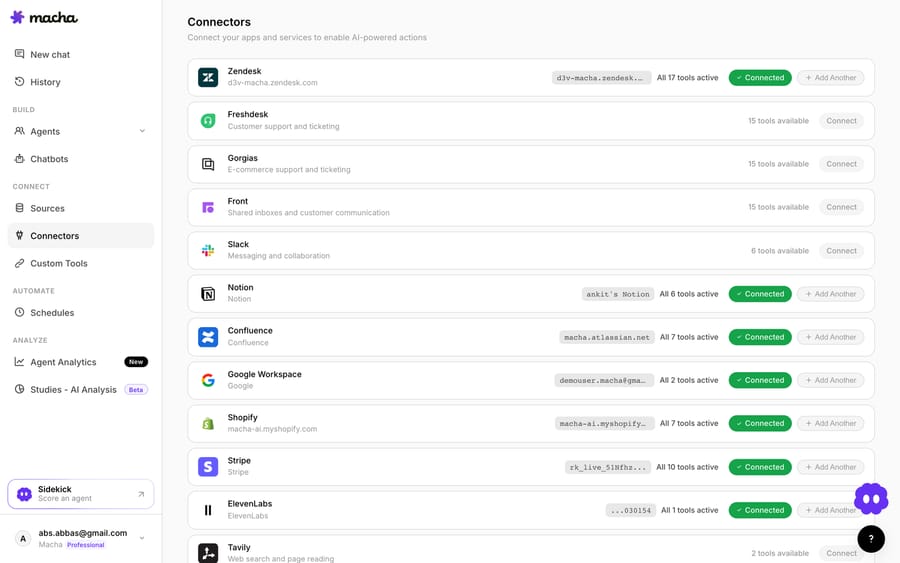Open Sidekick external arrow

click(141, 494)
